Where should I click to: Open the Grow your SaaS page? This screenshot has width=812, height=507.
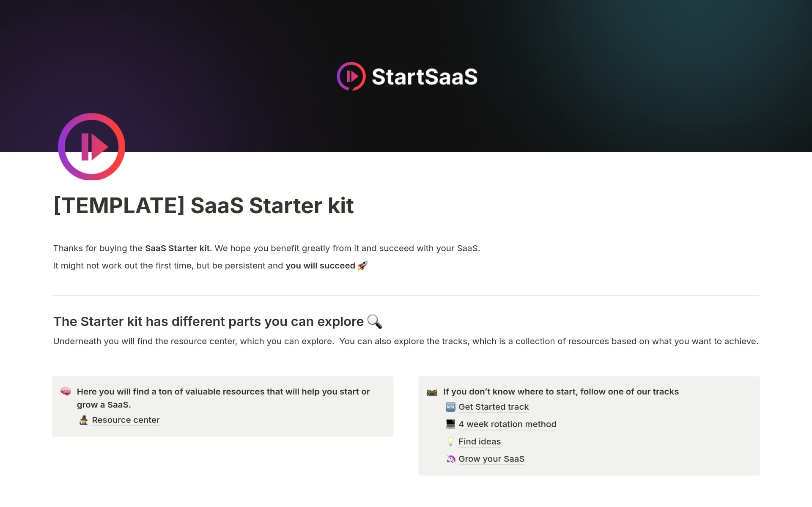pos(491,459)
